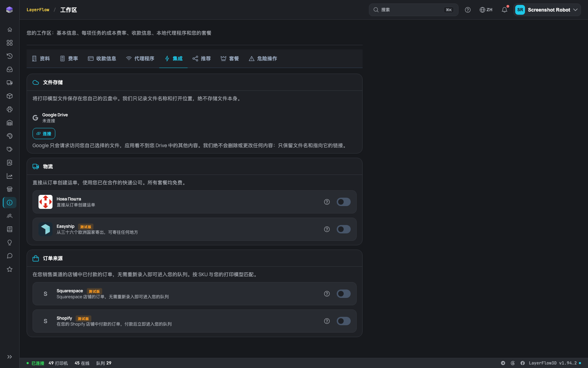Viewport: 588px width, 368px height.
Task: Open the ZH language selector
Action: 486,10
